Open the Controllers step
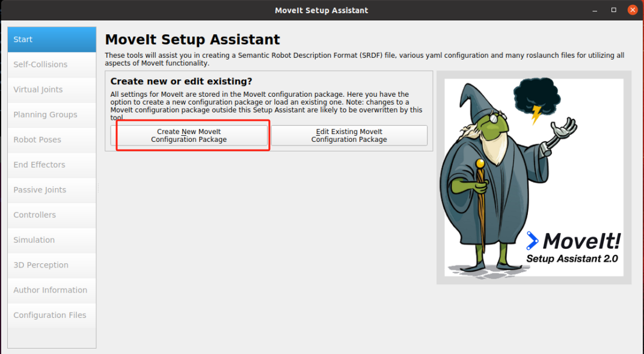This screenshot has height=354, width=644. click(52, 215)
